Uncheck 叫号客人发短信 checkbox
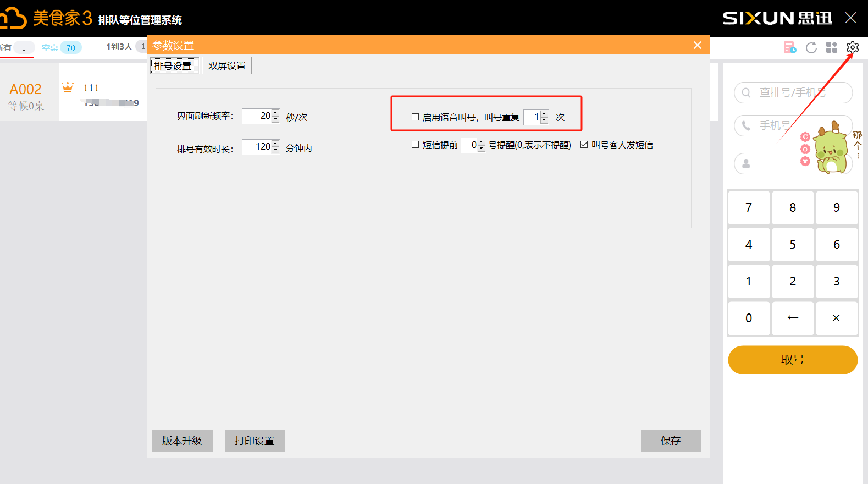The image size is (868, 484). click(584, 145)
